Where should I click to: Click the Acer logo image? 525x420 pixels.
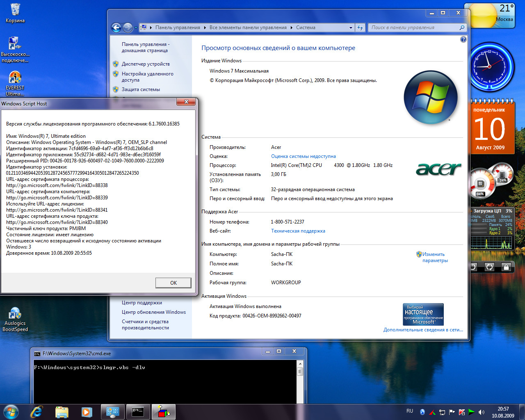coord(438,169)
